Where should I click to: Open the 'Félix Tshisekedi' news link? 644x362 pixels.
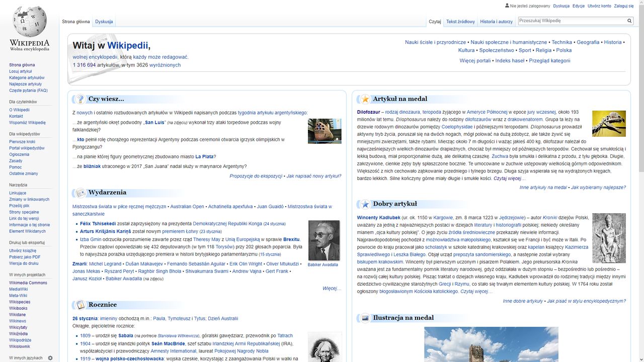click(x=98, y=224)
